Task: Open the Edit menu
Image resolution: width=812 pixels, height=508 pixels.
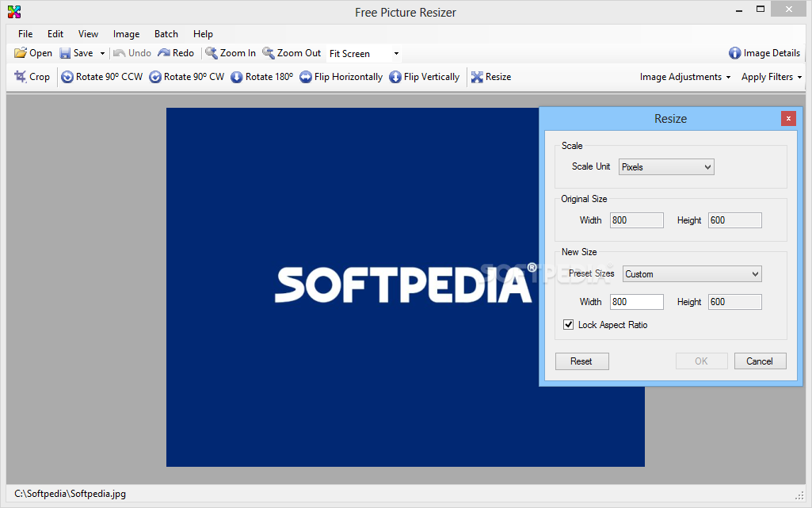Action: 55,33
